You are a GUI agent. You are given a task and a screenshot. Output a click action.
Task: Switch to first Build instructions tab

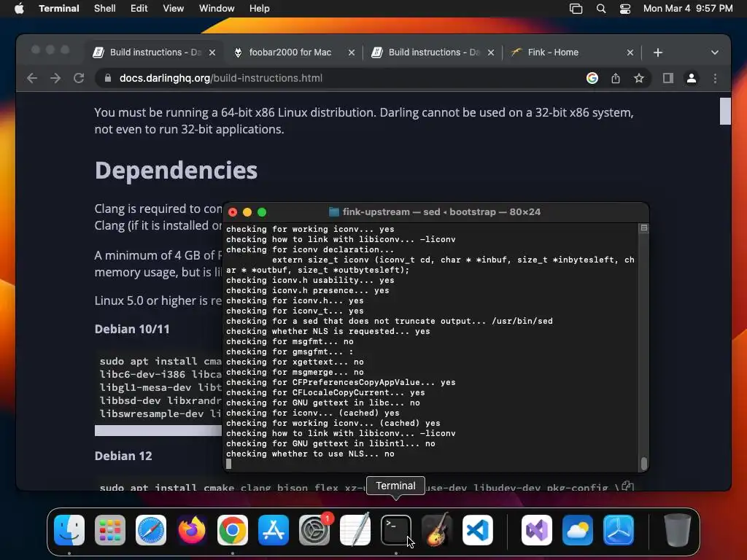pos(154,52)
